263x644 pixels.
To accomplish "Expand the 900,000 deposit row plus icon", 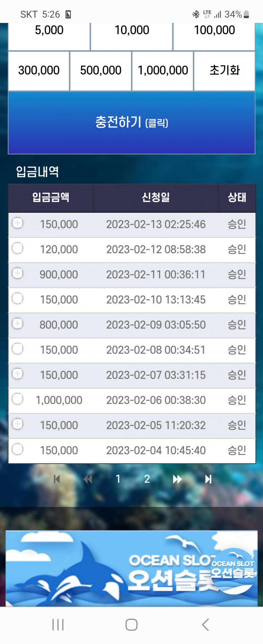I will point(17,273).
